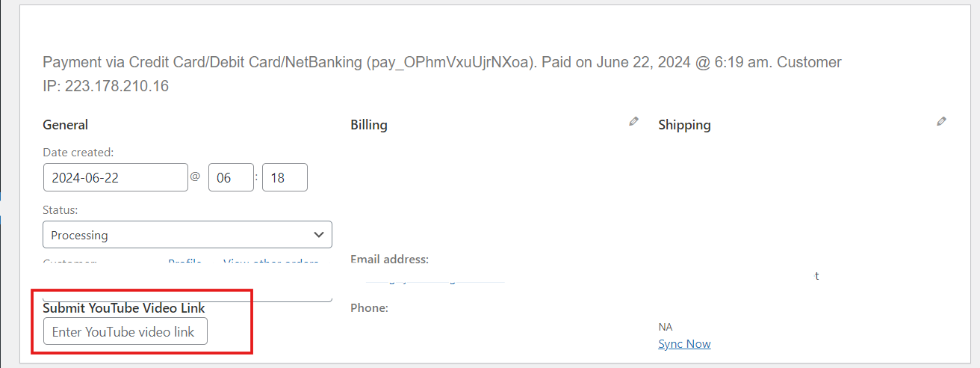980x368 pixels.
Task: Click the Enter YouTube video link field
Action: point(125,331)
